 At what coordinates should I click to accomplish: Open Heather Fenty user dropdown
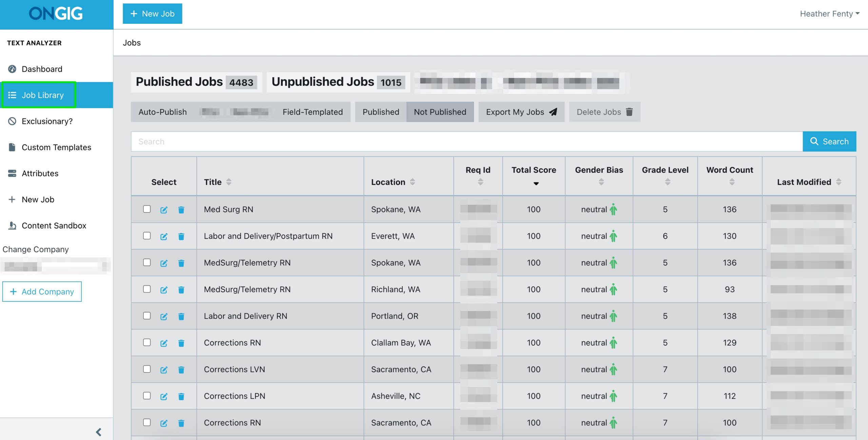click(x=829, y=14)
